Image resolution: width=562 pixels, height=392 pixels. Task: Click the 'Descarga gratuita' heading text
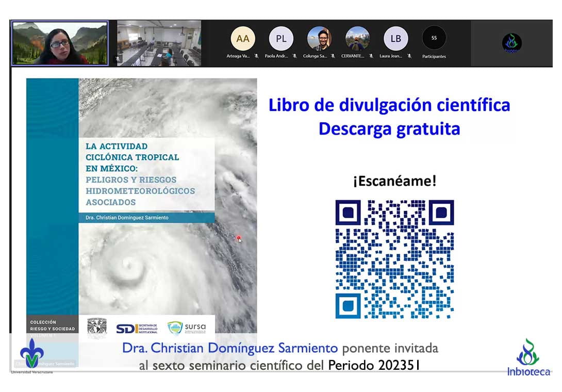coord(389,128)
